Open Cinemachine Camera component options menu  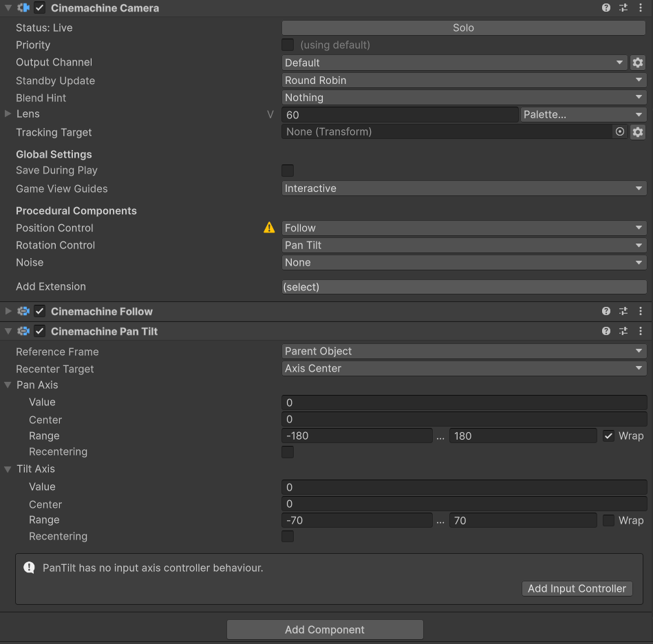(x=641, y=8)
